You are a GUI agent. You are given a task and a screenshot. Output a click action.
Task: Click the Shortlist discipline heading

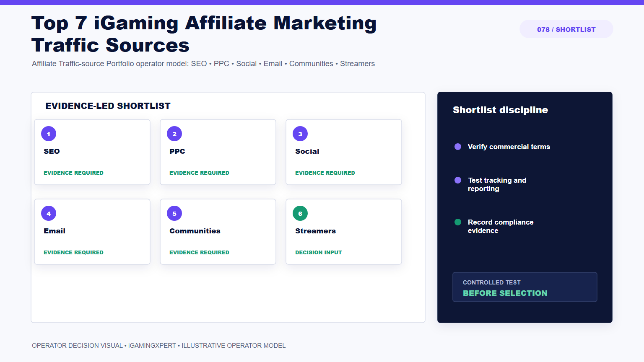[500, 110]
